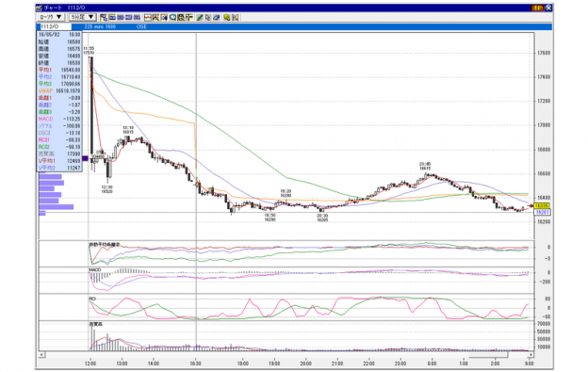Toggle the fourth blue panel layout icon
The image size is (588, 372).
coord(128,17)
